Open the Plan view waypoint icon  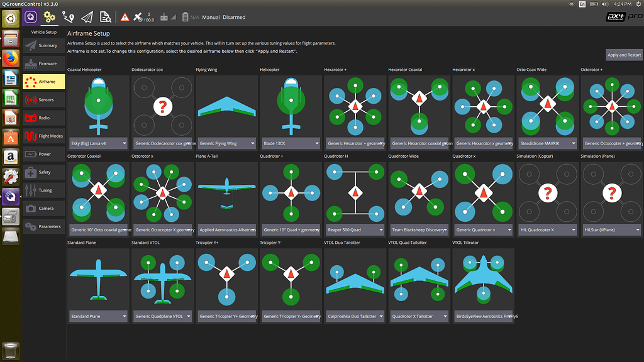68,17
